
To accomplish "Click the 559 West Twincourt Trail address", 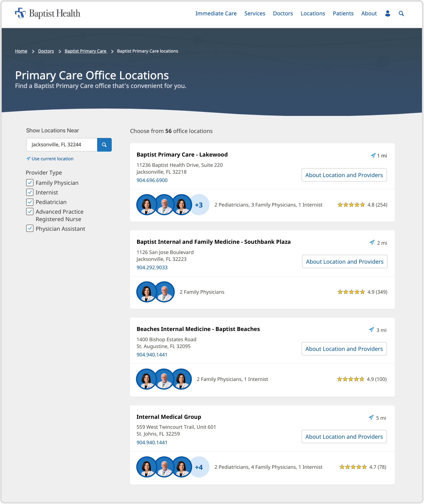I will (176, 430).
